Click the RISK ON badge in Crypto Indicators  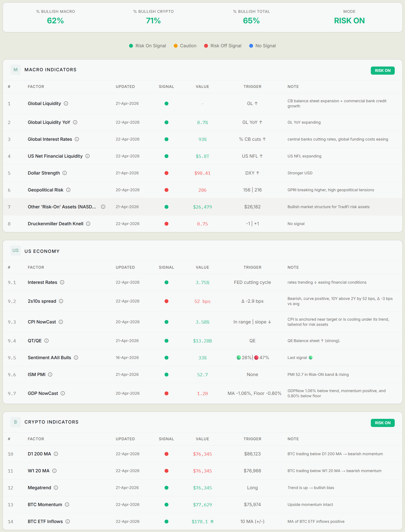point(383,423)
